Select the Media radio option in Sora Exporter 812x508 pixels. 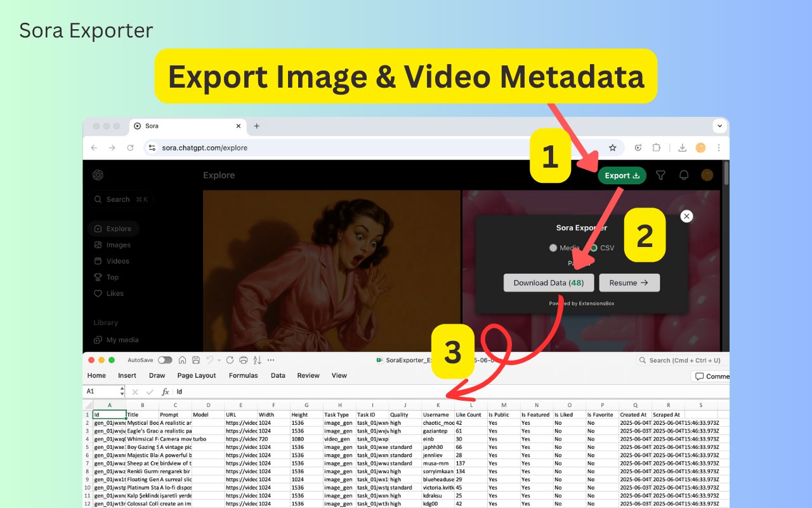(553, 248)
